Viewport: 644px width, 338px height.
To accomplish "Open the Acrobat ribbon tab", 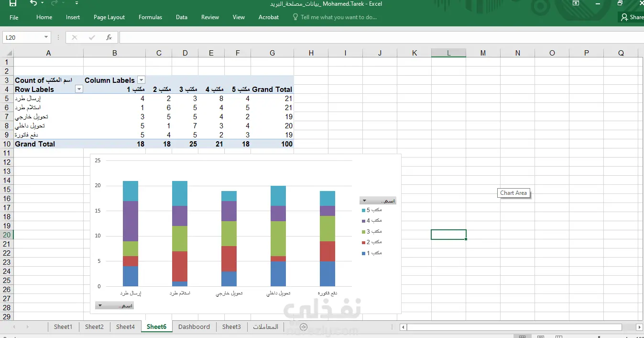I will coord(269,17).
